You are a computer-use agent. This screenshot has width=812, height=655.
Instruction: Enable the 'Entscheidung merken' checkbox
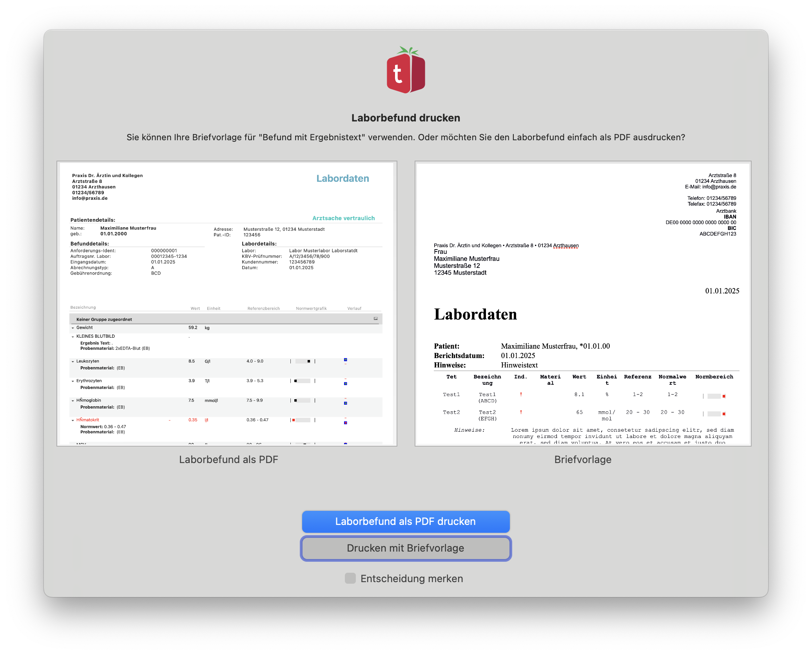(350, 578)
